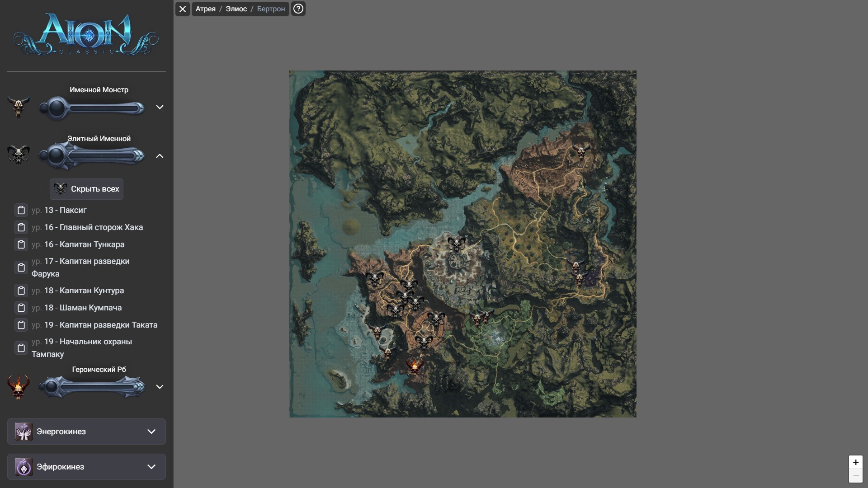Click the Именной Монстр skull icon
The width and height of the screenshot is (868, 488).
(19, 107)
